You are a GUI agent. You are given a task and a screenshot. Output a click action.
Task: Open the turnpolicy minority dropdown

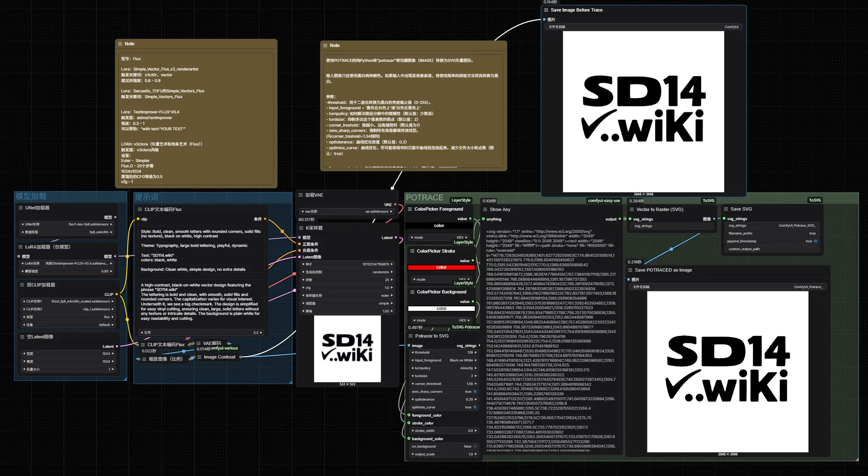tap(444, 368)
